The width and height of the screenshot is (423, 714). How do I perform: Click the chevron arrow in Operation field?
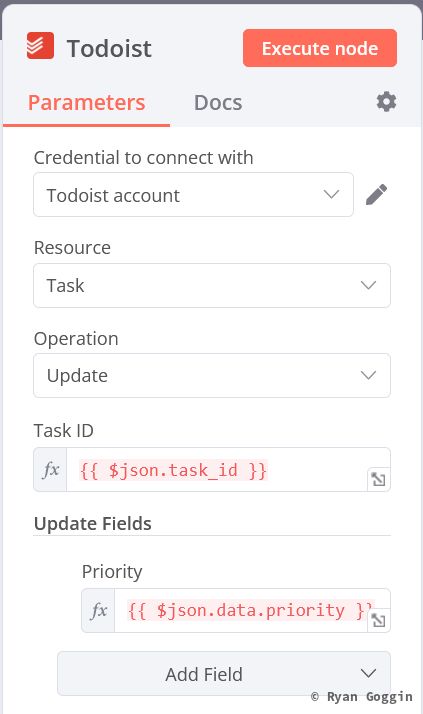point(368,376)
